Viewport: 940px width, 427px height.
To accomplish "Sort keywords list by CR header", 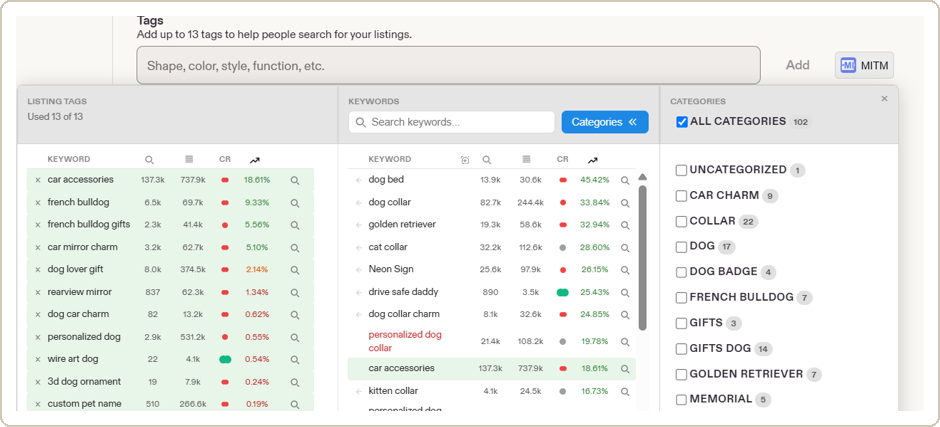I will [562, 160].
